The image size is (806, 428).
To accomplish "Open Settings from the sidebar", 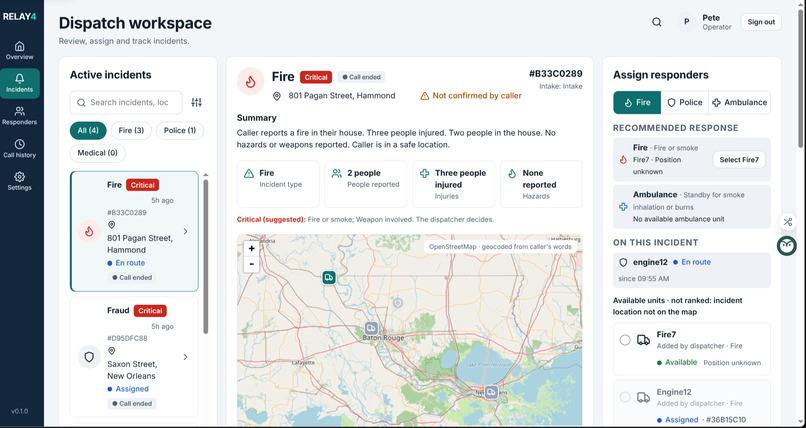I will (20, 181).
